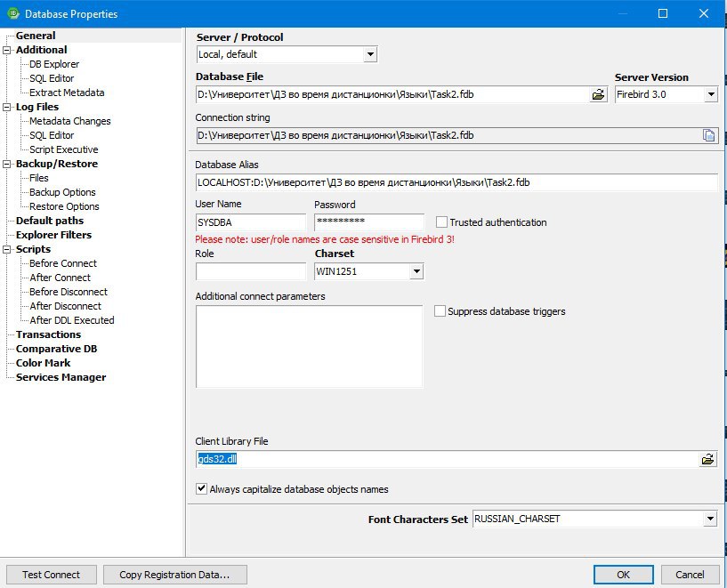Collapse the Backup/Restore tree node

(6, 164)
